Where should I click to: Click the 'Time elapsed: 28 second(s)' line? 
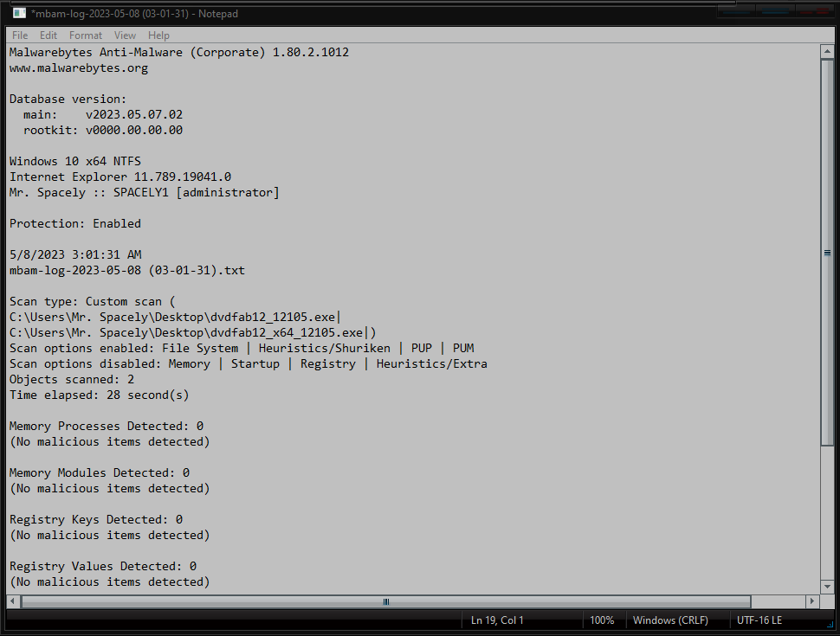99,395
